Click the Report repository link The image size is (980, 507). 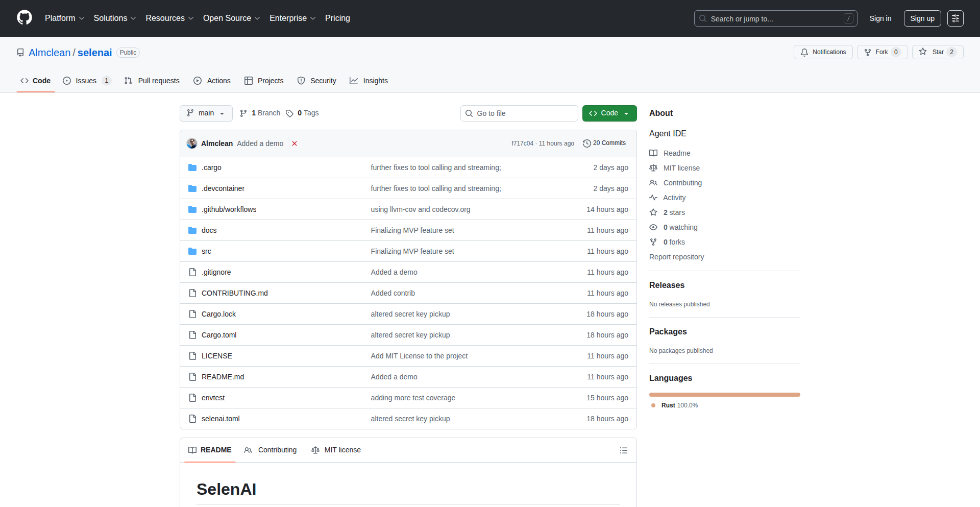tap(676, 257)
